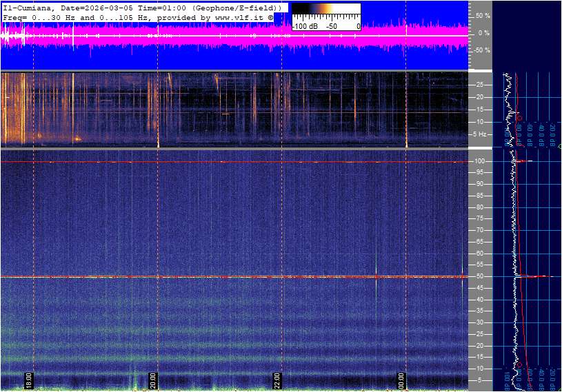Viewport: 562px width, 392px height.
Task: Click the 50 Hz peak in spectrum graph
Action: click(541, 277)
